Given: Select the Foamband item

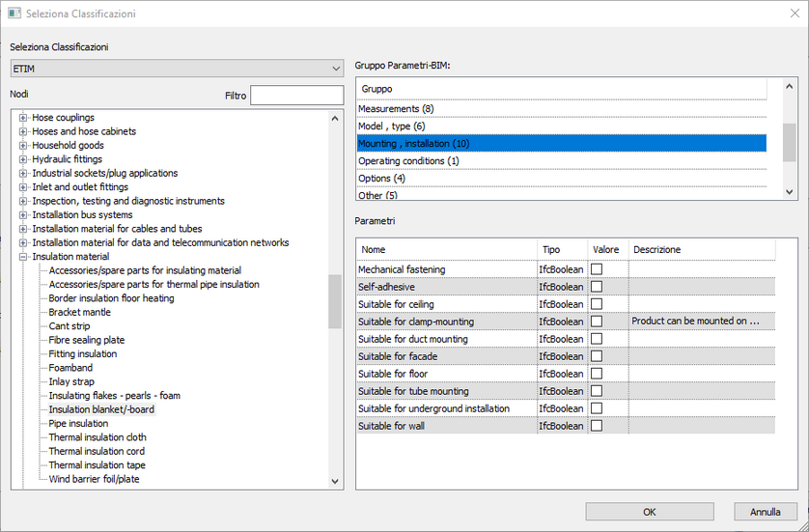Looking at the screenshot, I should (70, 368).
